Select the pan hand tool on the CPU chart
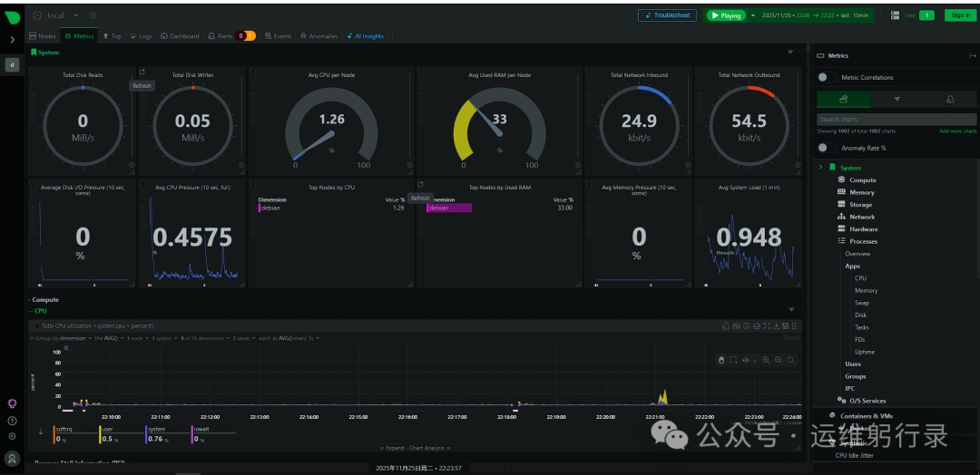The width and height of the screenshot is (980, 475). click(x=721, y=360)
